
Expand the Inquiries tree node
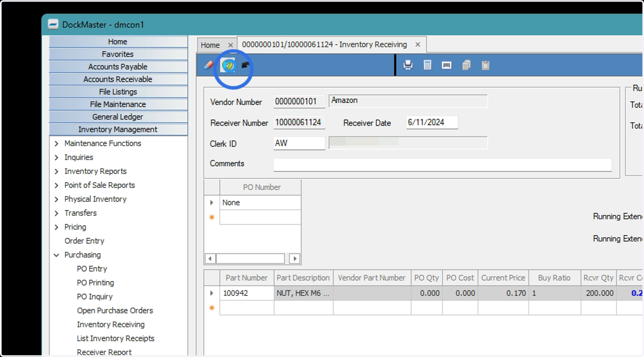point(57,157)
